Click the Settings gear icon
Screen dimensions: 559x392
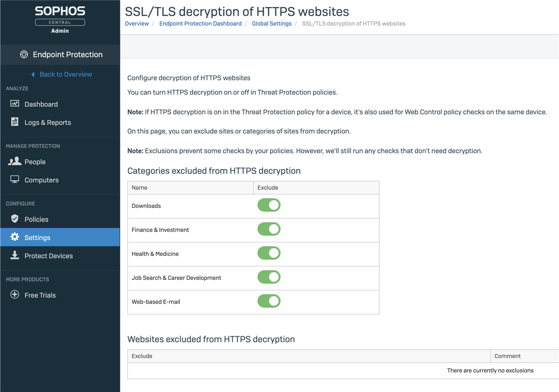15,237
